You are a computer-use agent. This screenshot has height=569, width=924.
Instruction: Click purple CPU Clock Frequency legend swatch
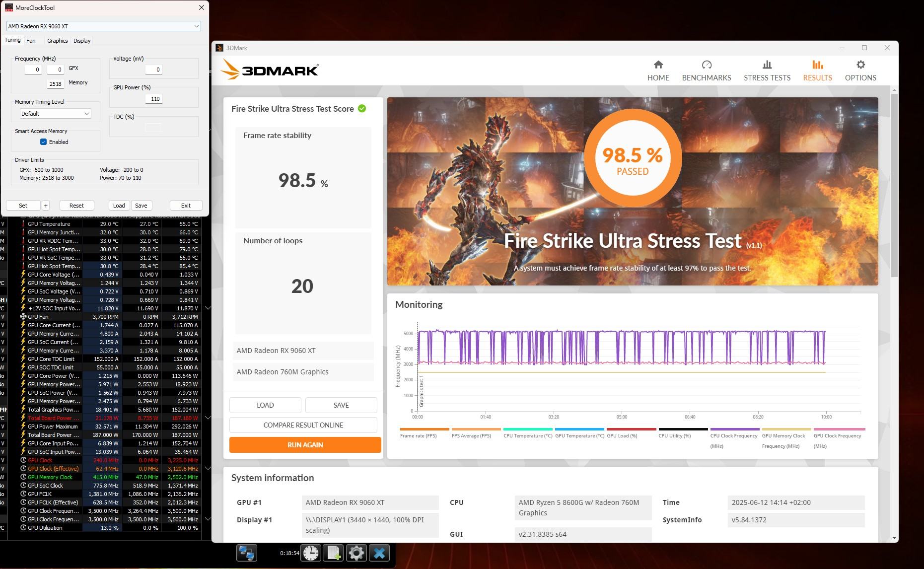click(735, 429)
